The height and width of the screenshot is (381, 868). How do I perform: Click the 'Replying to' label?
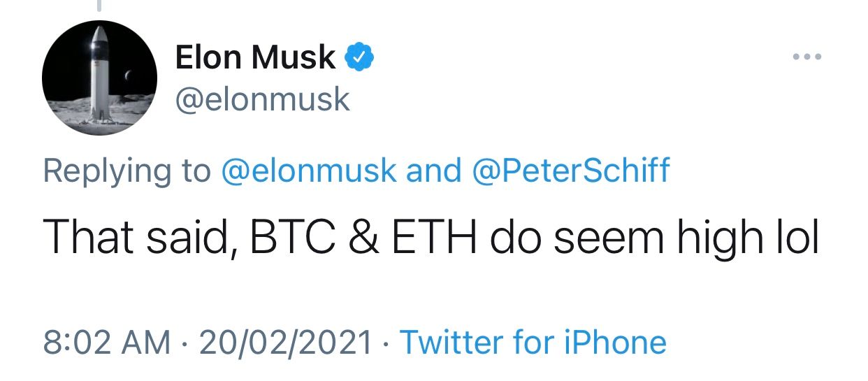tap(126, 171)
